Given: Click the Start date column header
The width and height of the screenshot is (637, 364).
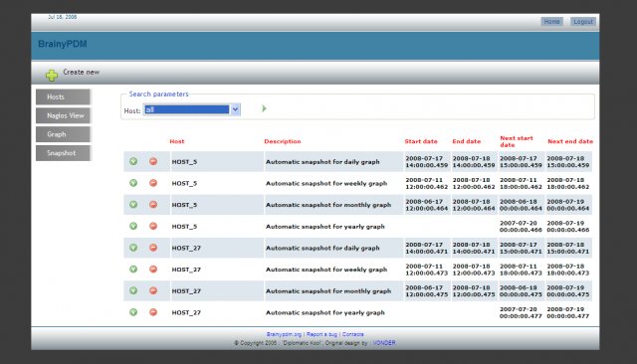Looking at the screenshot, I should [421, 141].
